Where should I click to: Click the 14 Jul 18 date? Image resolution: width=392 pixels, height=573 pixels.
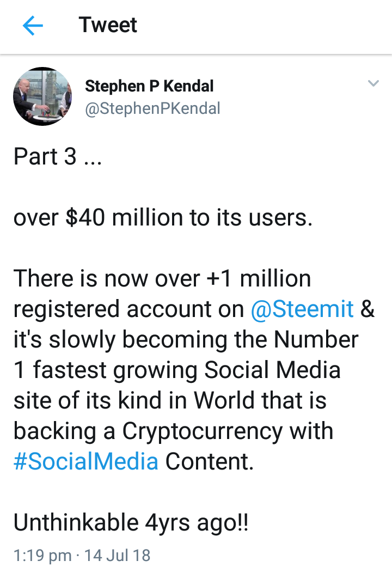117,556
